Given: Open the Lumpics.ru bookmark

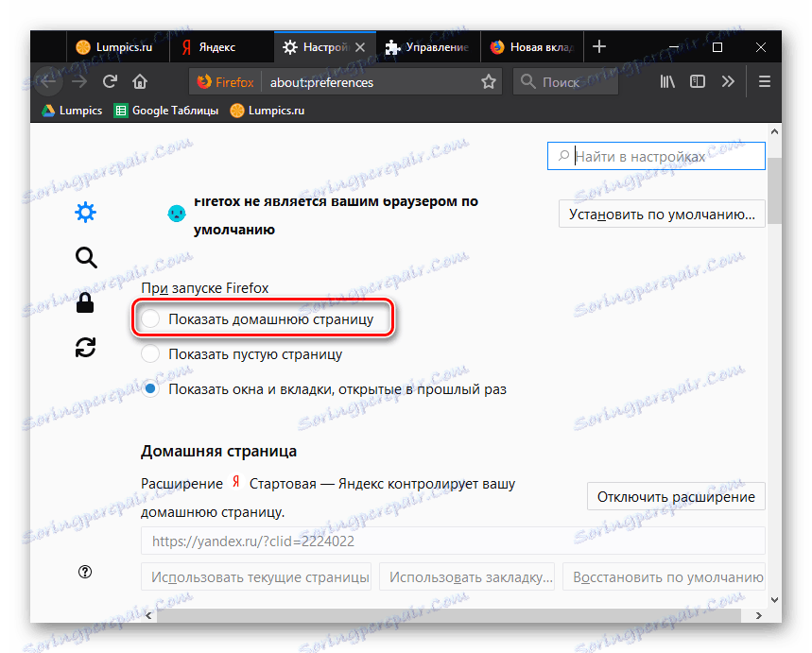Looking at the screenshot, I should (268, 111).
